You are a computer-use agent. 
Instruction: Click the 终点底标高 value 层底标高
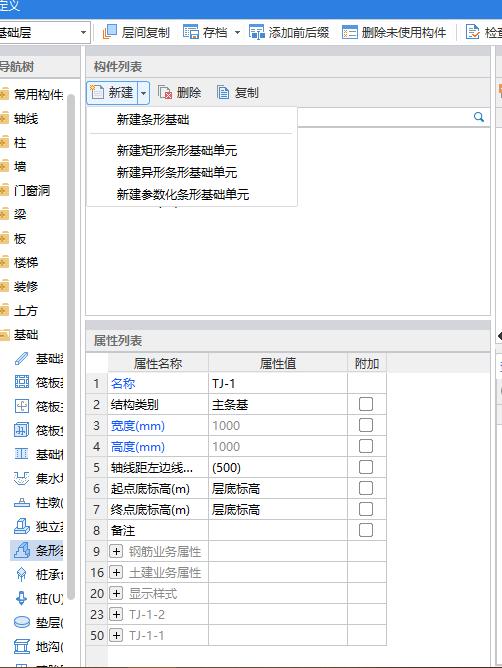[277, 510]
